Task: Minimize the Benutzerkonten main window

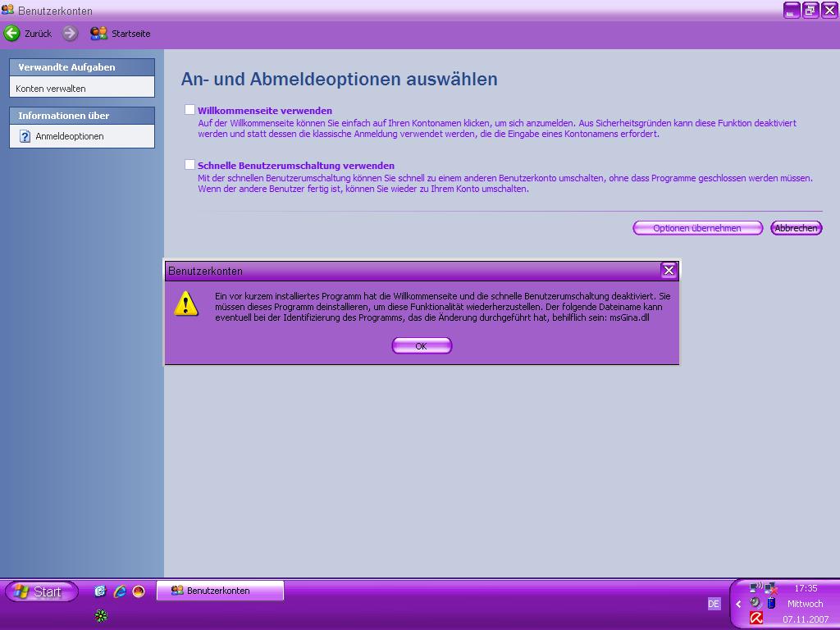Action: 792,10
